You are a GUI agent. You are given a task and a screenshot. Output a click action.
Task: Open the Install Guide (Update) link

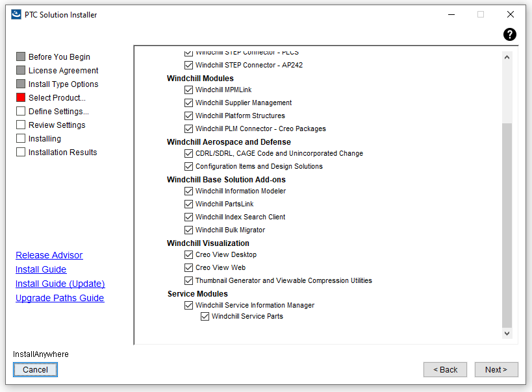pyautogui.click(x=60, y=284)
